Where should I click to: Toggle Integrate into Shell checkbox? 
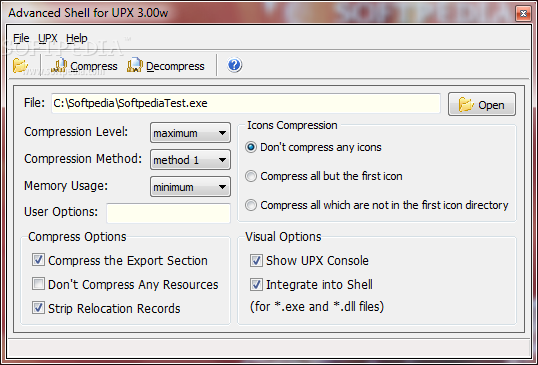256,284
